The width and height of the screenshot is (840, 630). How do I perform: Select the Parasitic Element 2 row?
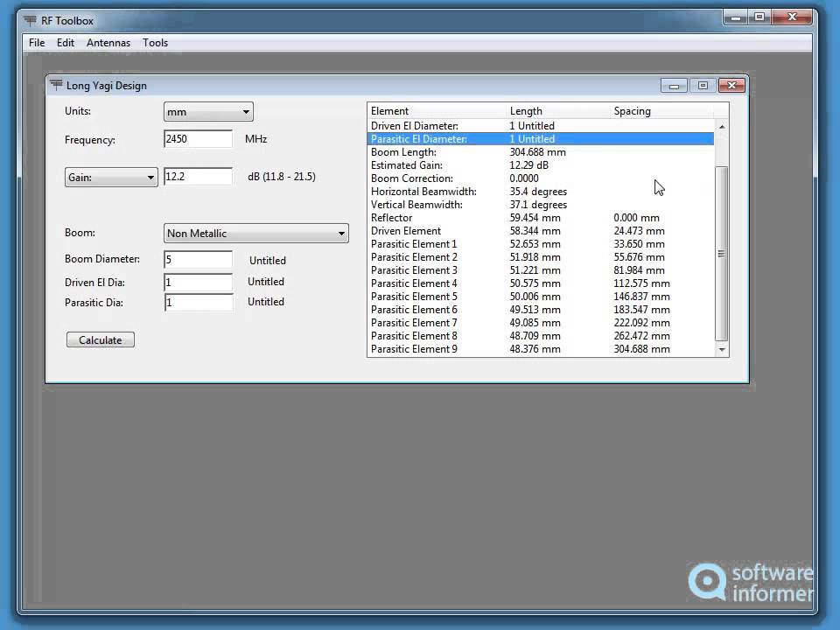(541, 257)
